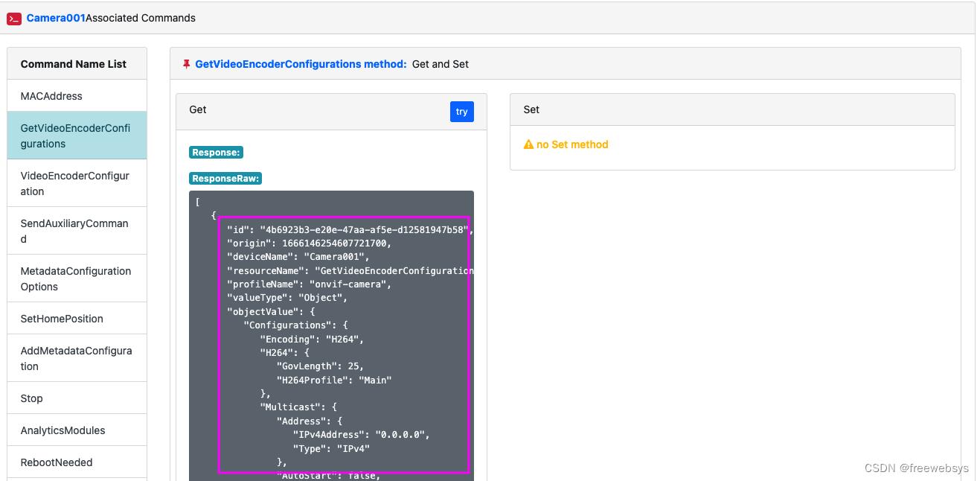Click the yellow warning icon in Set panel
980x481 pixels.
(x=528, y=144)
